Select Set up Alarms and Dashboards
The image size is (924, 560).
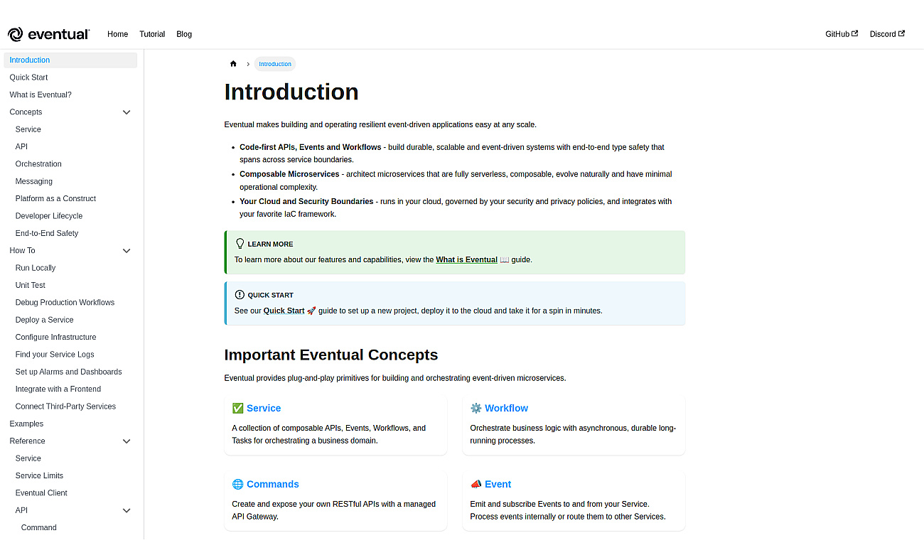68,372
